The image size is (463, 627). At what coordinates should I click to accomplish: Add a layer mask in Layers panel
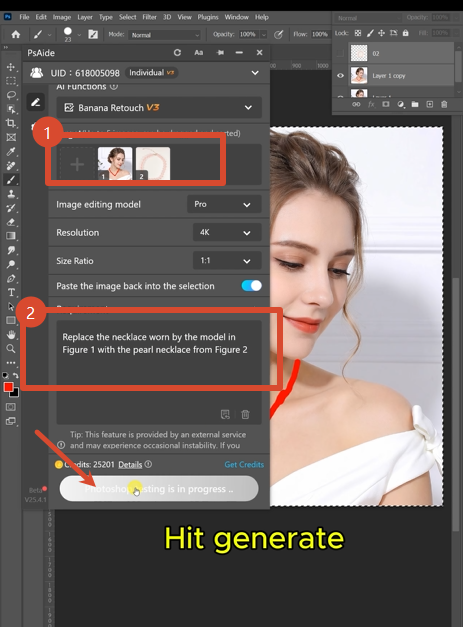385,104
